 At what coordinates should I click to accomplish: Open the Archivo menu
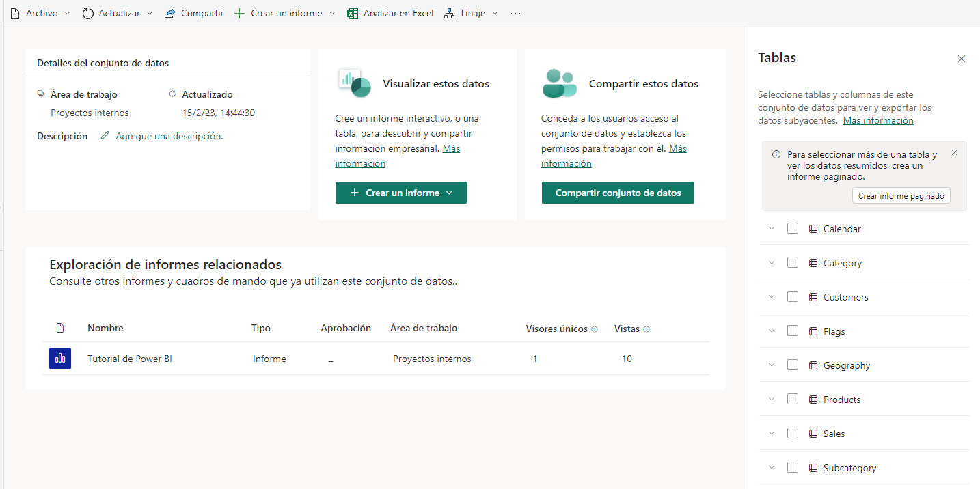(40, 14)
